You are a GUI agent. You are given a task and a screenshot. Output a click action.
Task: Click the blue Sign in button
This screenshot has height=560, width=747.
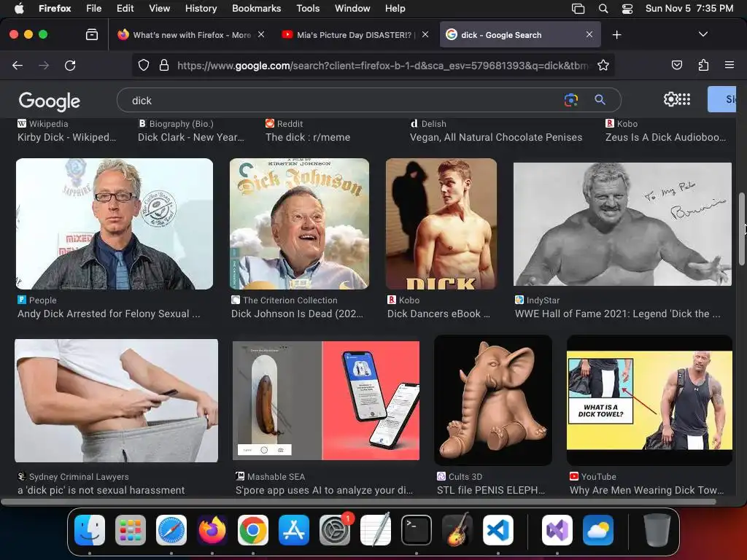pos(722,99)
